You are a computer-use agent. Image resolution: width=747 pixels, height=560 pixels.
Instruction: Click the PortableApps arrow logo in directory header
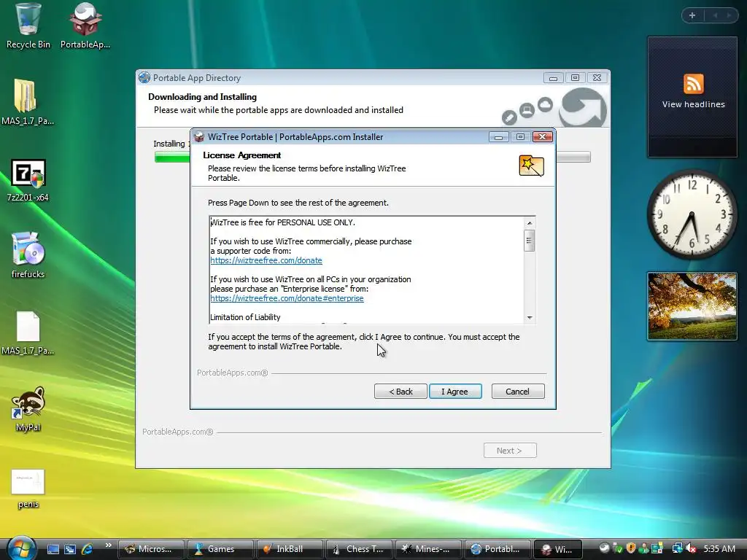583,107
